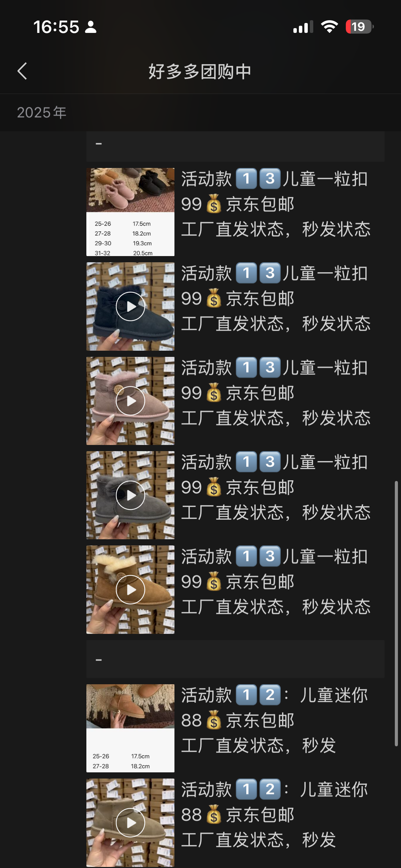
Task: Tap the 16:55 clock in status bar
Action: tap(56, 27)
